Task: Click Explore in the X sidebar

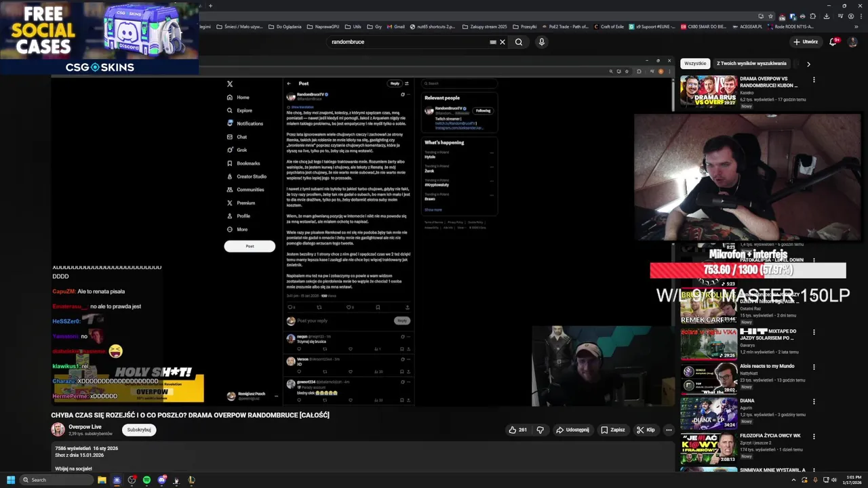Action: (x=240, y=110)
